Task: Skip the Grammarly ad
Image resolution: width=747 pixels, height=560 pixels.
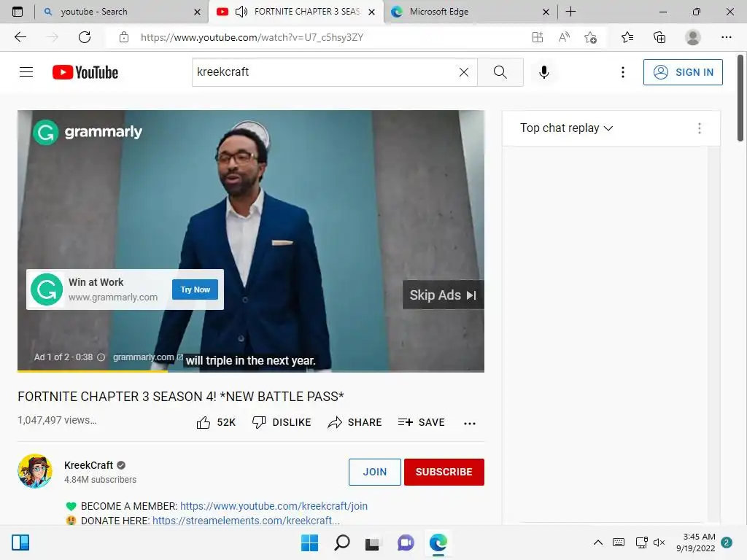Action: point(443,295)
